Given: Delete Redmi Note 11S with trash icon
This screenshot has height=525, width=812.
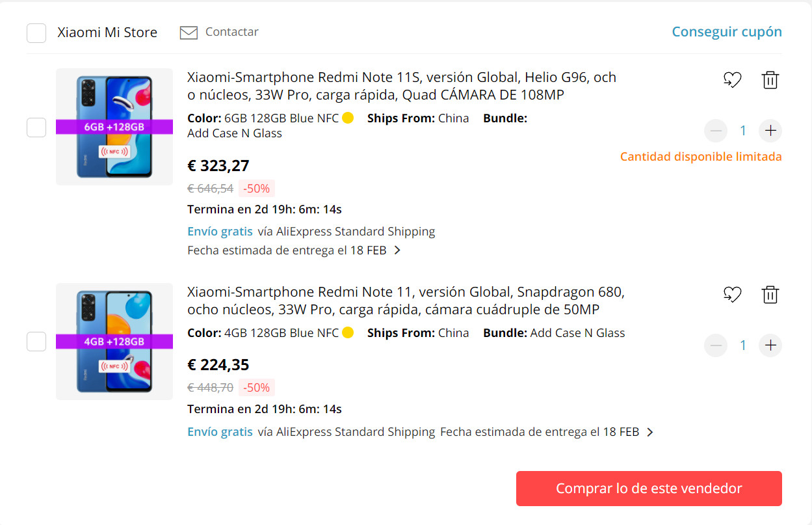Looking at the screenshot, I should point(770,80).
